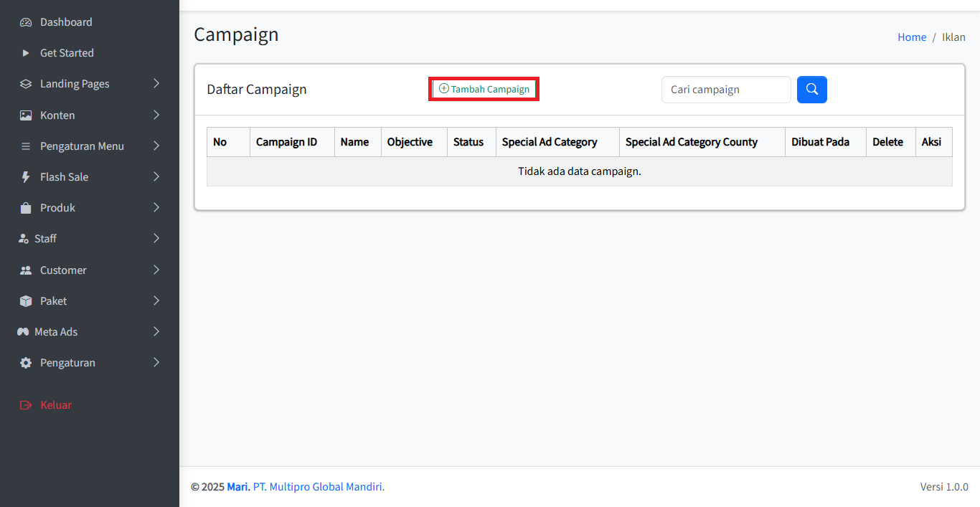Viewport: 980px width, 507px height.
Task: Log out using Keluar
Action: [55, 405]
